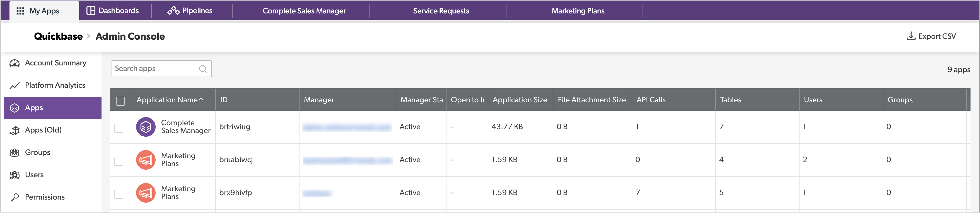The image size is (980, 213).
Task: Click the Pipelines nodes icon
Action: click(x=173, y=10)
